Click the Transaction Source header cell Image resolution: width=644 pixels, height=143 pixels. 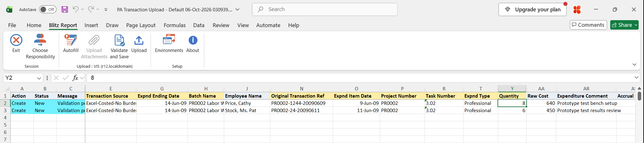pos(111,96)
